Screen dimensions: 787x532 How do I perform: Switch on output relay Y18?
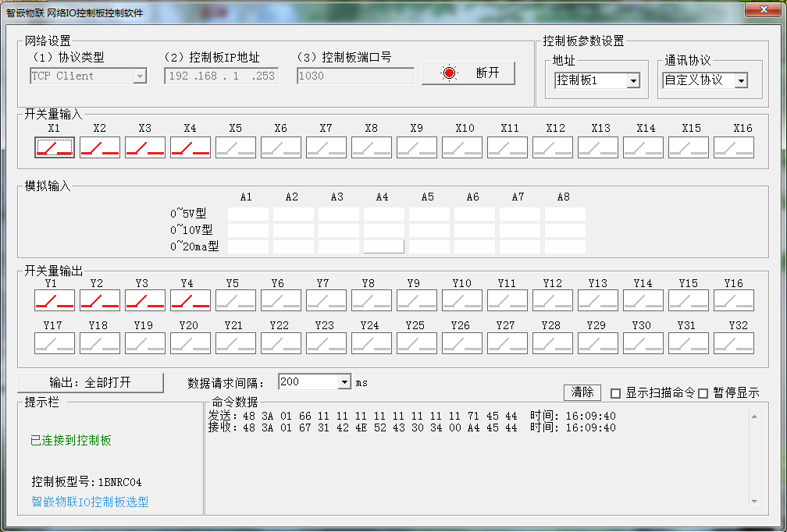100,343
